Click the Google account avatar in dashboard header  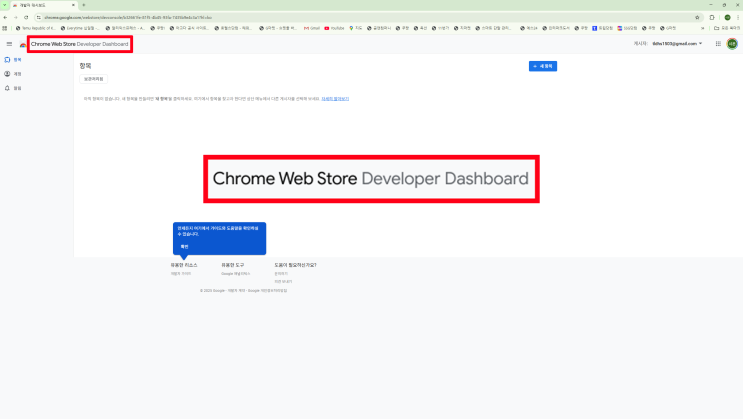[x=732, y=44]
